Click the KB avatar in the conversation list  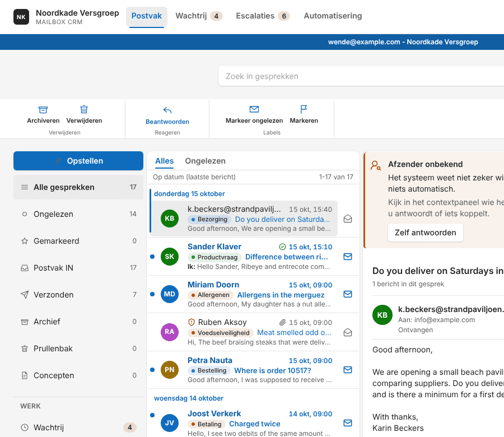click(169, 218)
